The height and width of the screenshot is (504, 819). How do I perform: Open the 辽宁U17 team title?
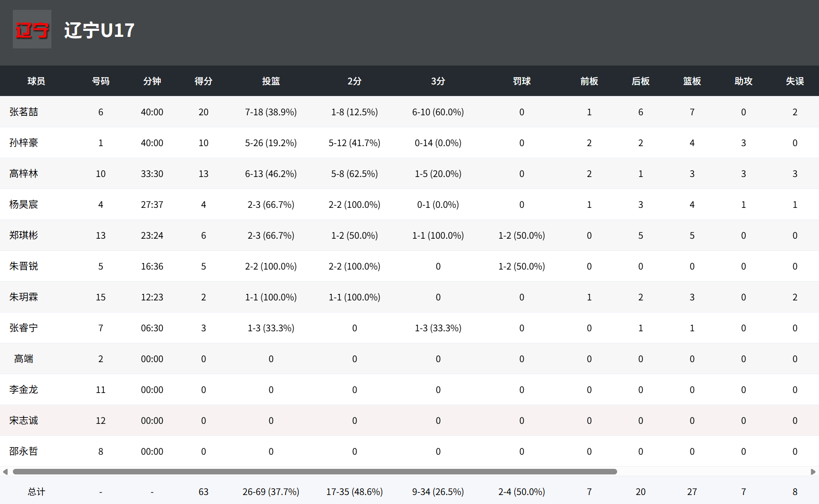click(x=99, y=30)
